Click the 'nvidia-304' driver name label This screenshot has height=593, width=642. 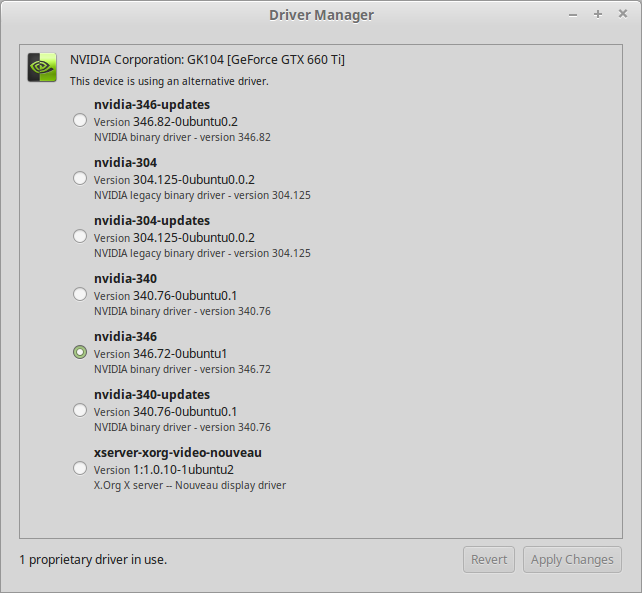click(x=125, y=163)
